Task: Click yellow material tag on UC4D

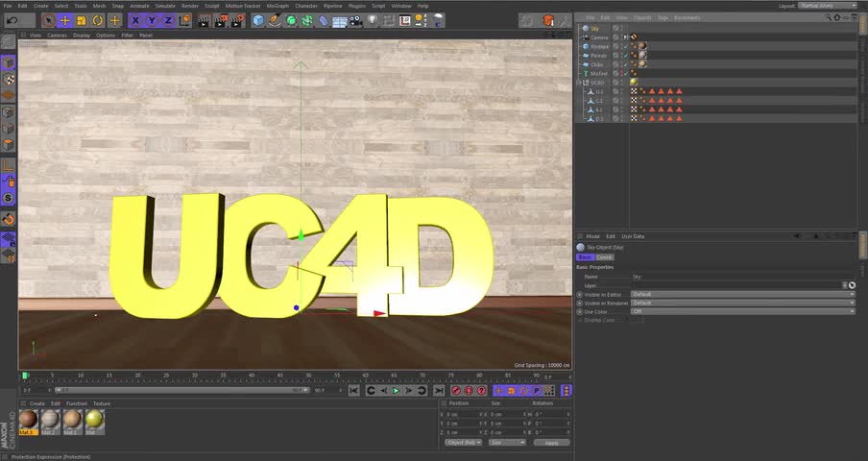Action: [634, 83]
